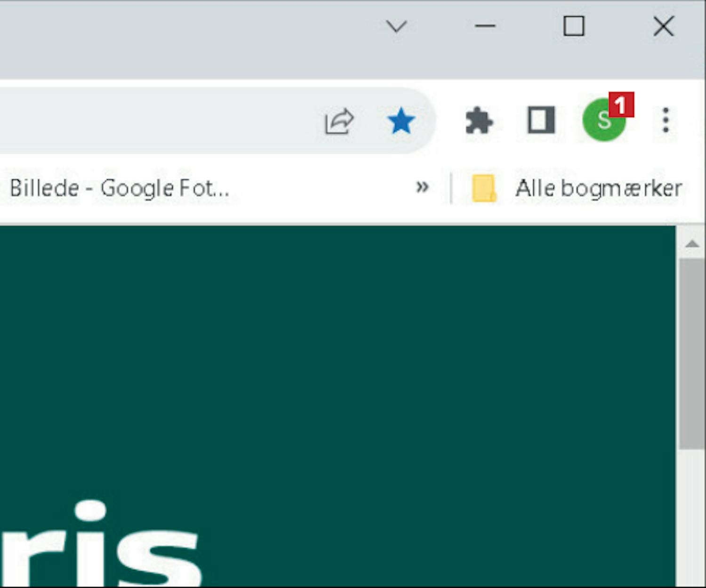The image size is (706, 588).
Task: Maximize the Chrome window
Action: click(x=574, y=26)
